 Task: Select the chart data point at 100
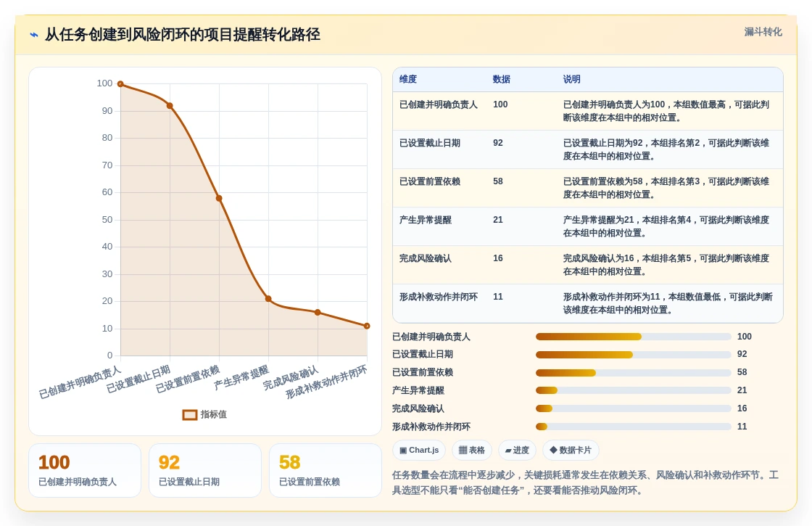pyautogui.click(x=120, y=84)
